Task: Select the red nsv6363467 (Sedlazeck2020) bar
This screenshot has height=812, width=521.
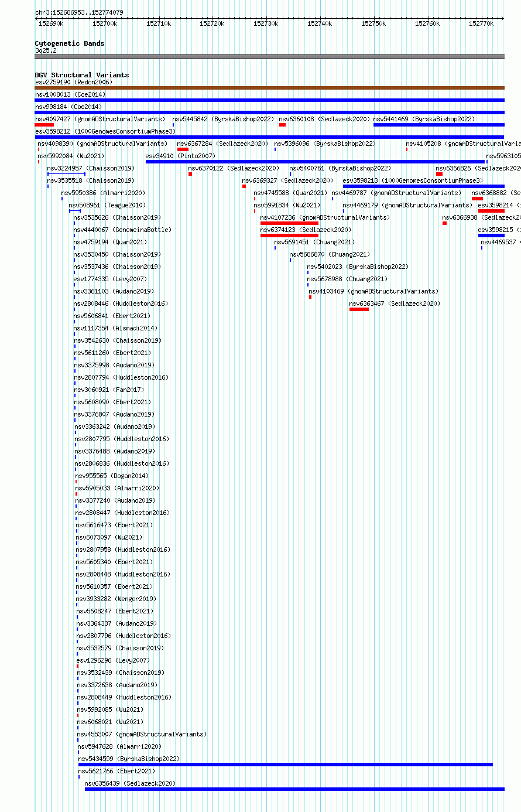Action: [x=359, y=309]
